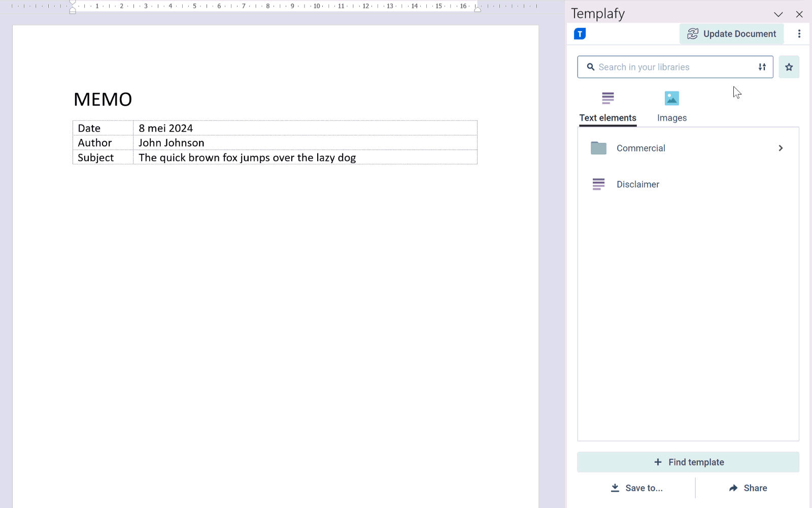Click the sync icon on Update Document

[693, 34]
